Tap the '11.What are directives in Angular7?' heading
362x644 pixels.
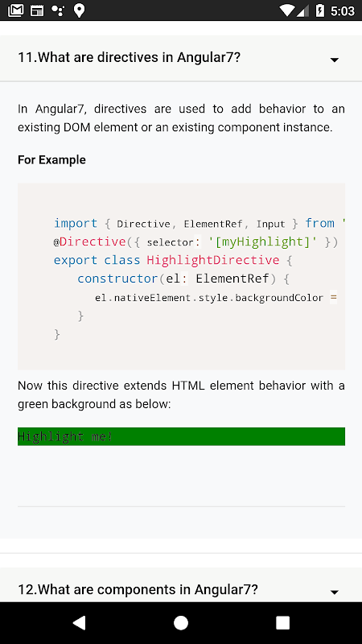click(x=129, y=57)
